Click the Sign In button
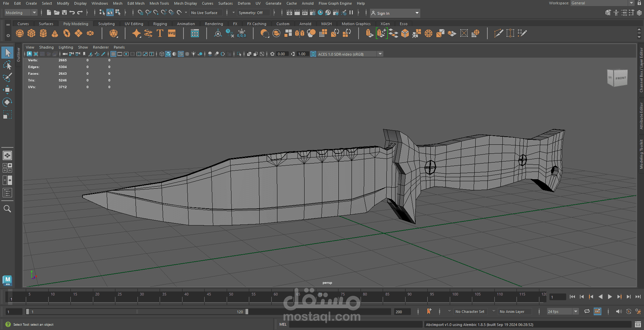Image resolution: width=644 pixels, height=330 pixels. pos(383,13)
